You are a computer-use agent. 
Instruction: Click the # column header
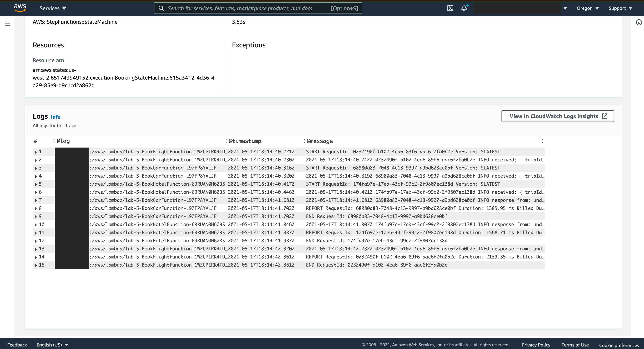tap(35, 141)
